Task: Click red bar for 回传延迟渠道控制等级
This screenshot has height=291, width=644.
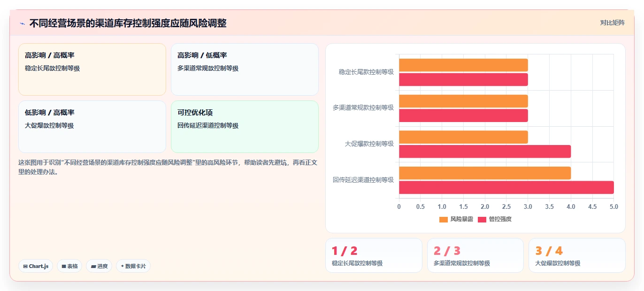Action: coord(506,187)
